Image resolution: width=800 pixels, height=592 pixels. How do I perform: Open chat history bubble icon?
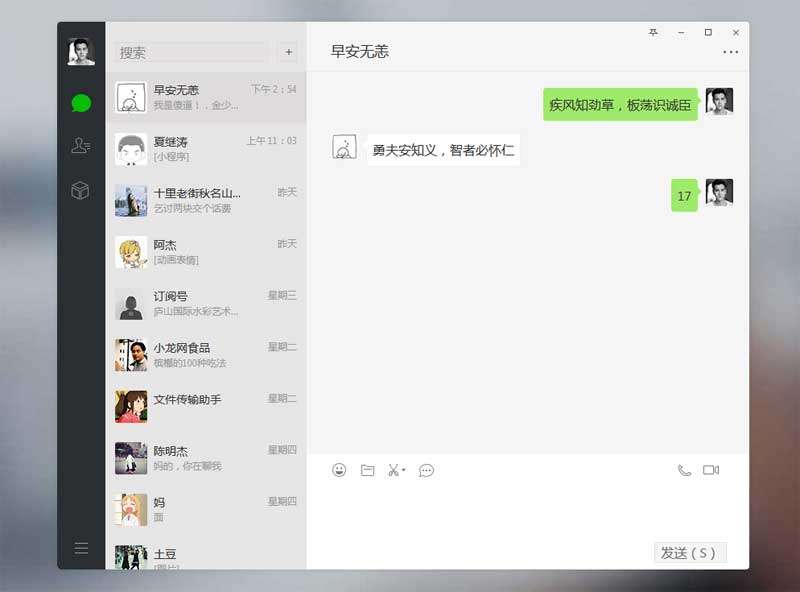coord(426,470)
